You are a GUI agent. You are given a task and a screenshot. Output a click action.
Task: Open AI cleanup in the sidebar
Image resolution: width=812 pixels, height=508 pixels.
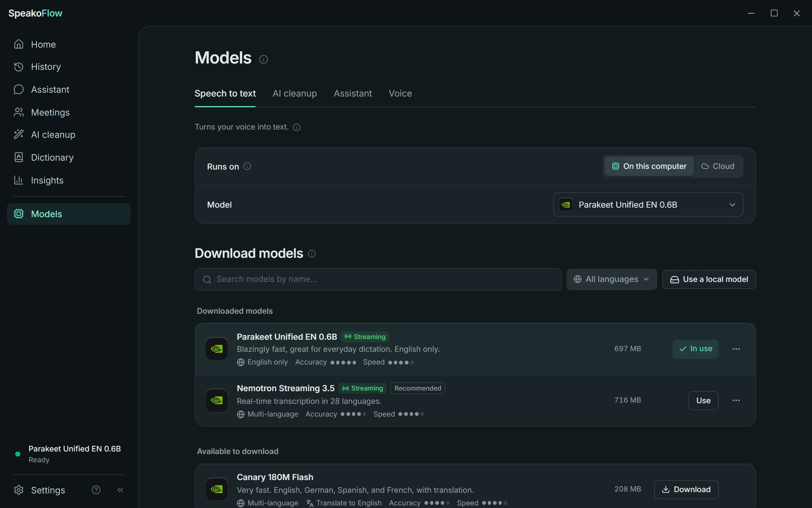pos(69,135)
